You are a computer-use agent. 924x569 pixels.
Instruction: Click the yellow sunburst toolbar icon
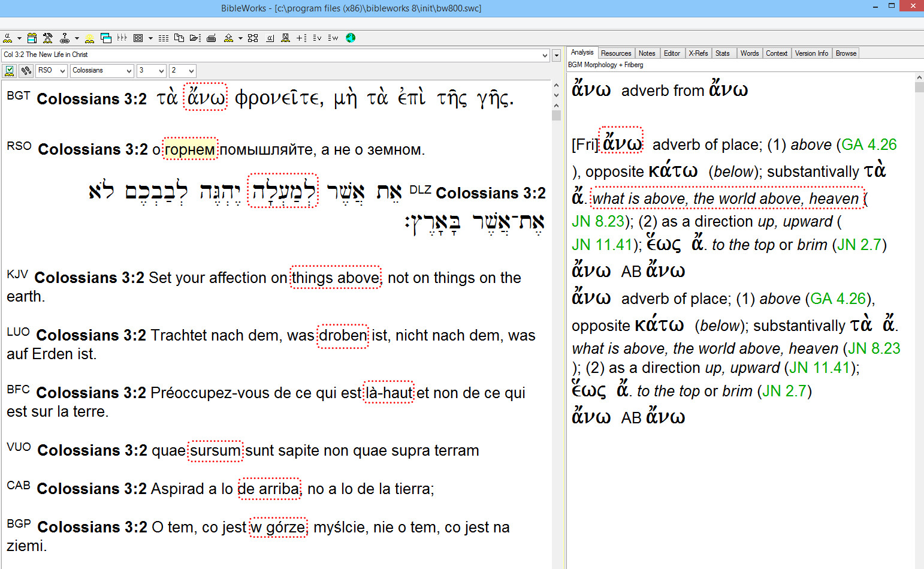pyautogui.click(x=89, y=38)
